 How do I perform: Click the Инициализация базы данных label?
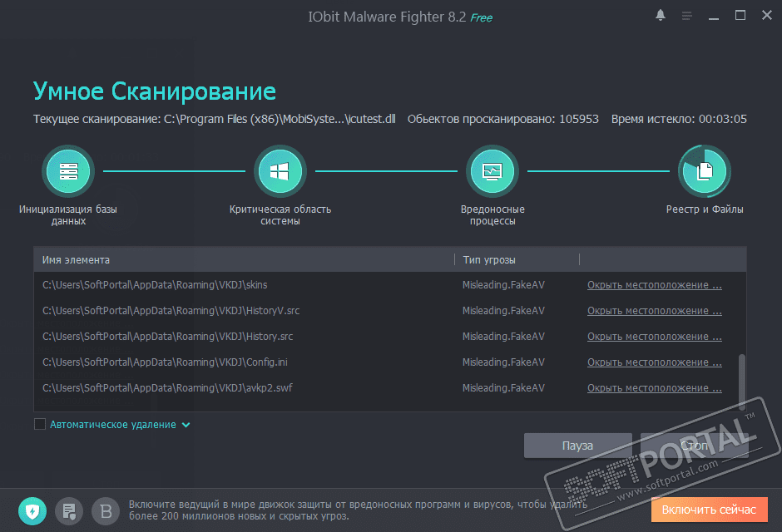pyautogui.click(x=68, y=215)
